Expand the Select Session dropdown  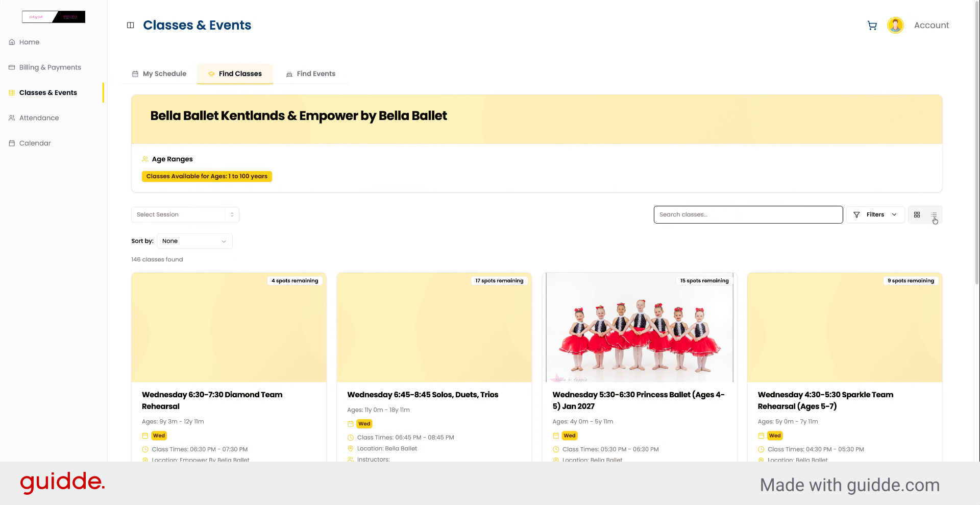click(185, 215)
